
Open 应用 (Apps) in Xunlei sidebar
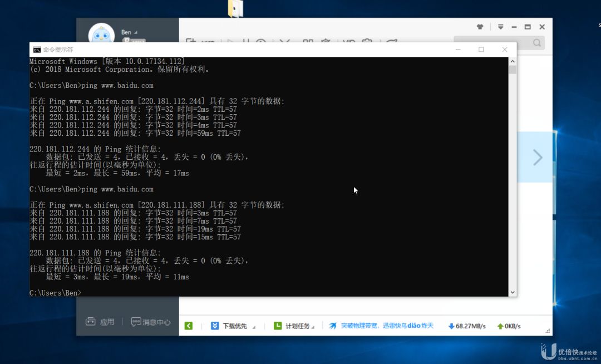[100, 322]
